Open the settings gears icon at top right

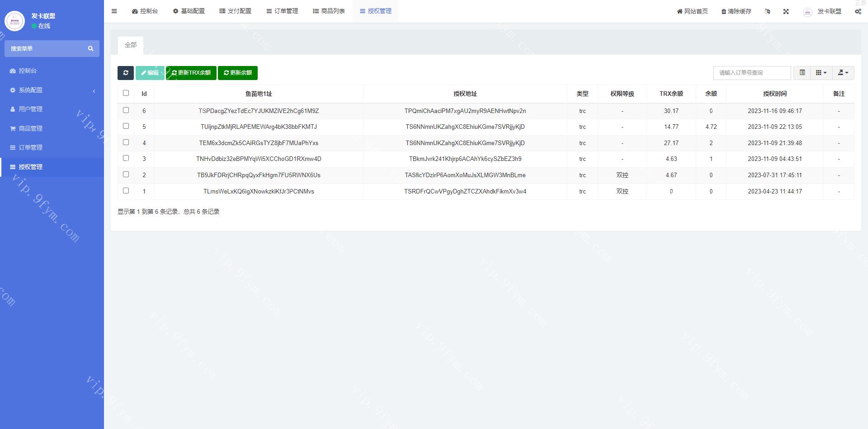(858, 12)
